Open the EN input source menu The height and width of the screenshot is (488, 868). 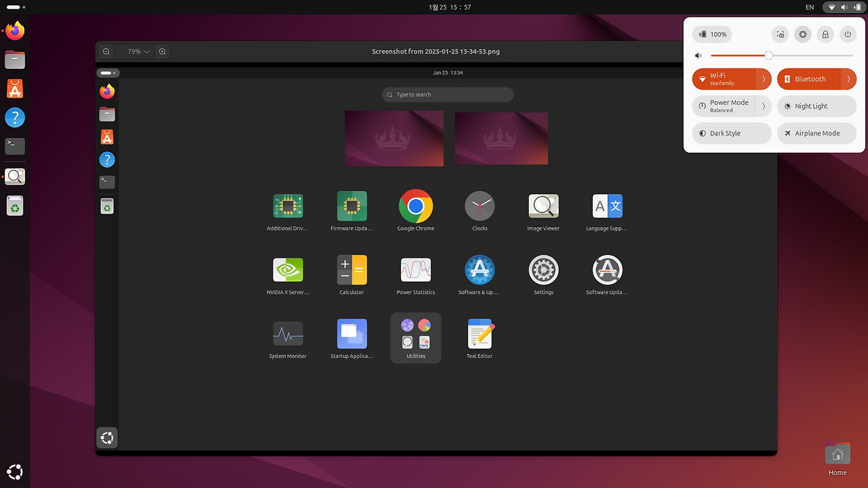pos(810,7)
